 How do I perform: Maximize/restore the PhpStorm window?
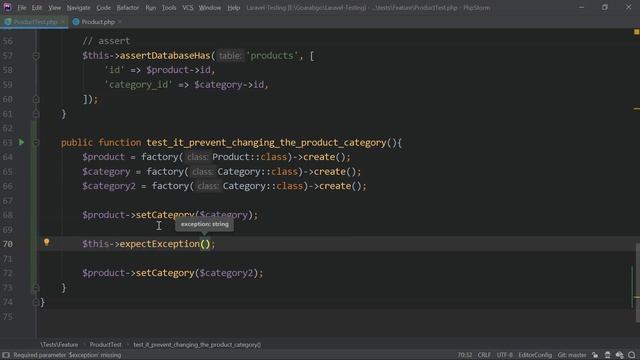(605, 7)
